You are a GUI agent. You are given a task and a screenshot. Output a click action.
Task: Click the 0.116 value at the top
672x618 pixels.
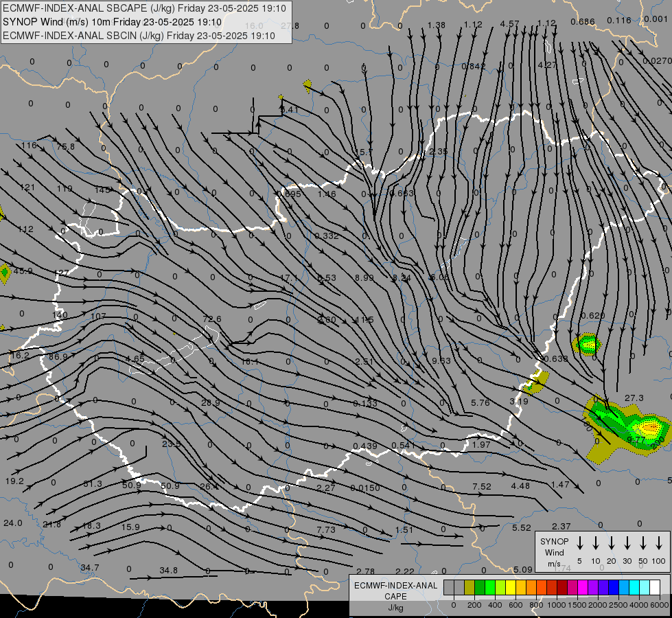pyautogui.click(x=619, y=20)
